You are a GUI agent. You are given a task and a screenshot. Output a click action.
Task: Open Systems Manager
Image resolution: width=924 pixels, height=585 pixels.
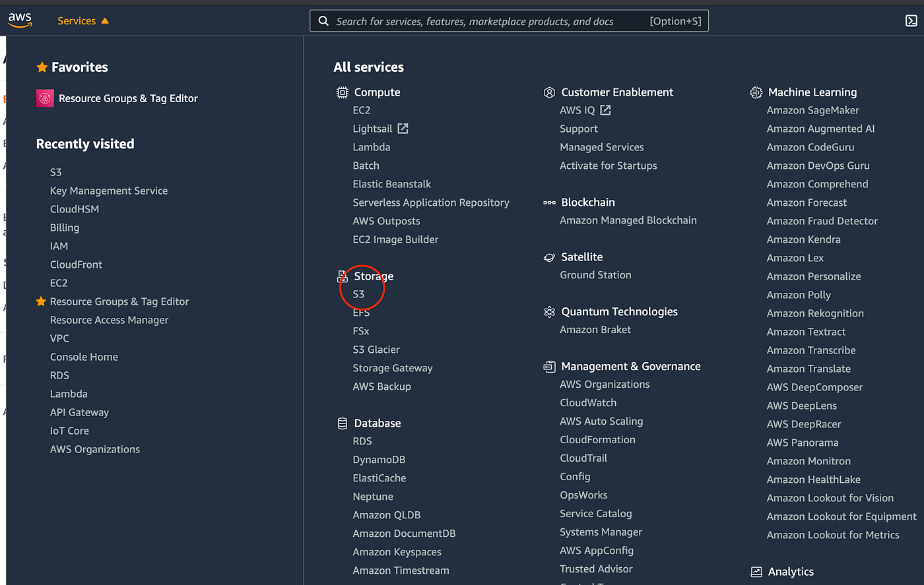tap(601, 532)
